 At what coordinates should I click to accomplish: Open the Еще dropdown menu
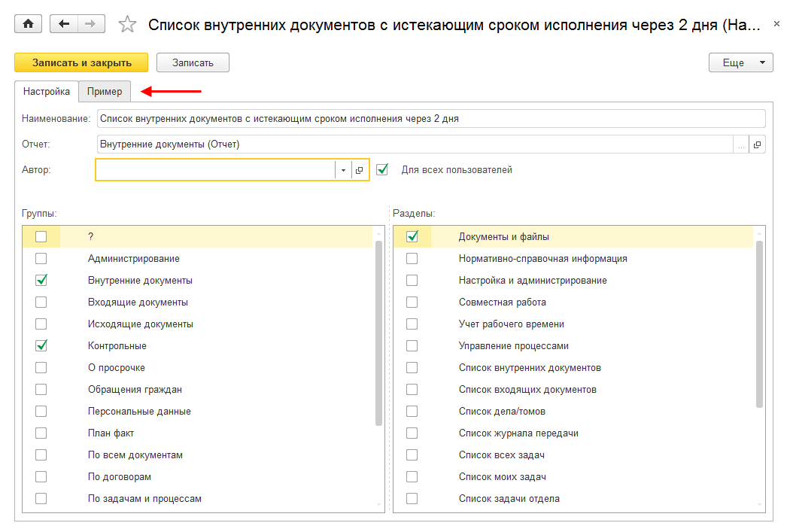(740, 62)
